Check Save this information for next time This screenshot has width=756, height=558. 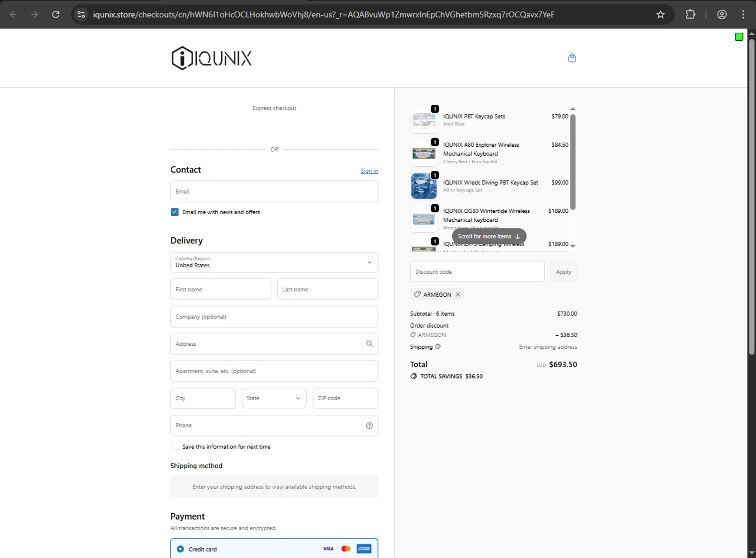pyautogui.click(x=174, y=447)
